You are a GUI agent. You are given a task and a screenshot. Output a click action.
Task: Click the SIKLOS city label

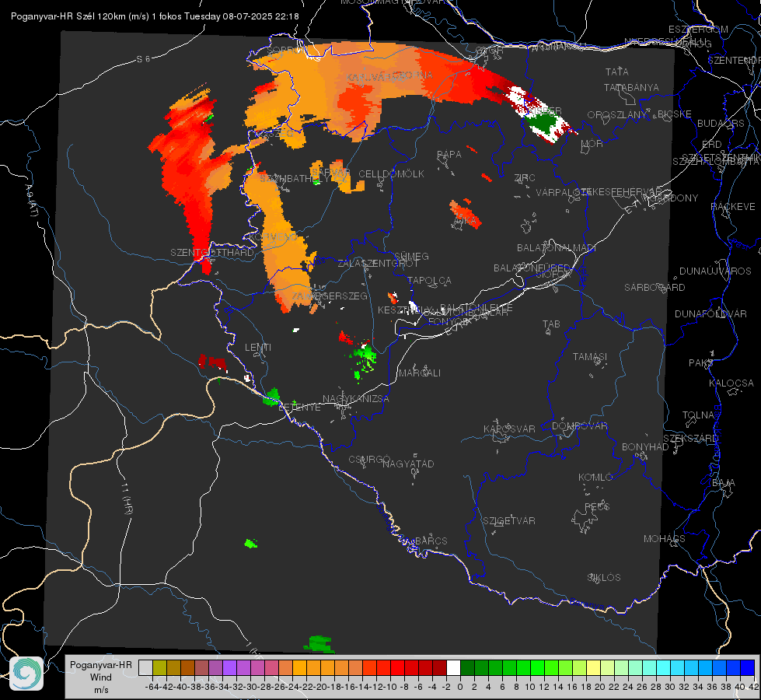pyautogui.click(x=604, y=578)
